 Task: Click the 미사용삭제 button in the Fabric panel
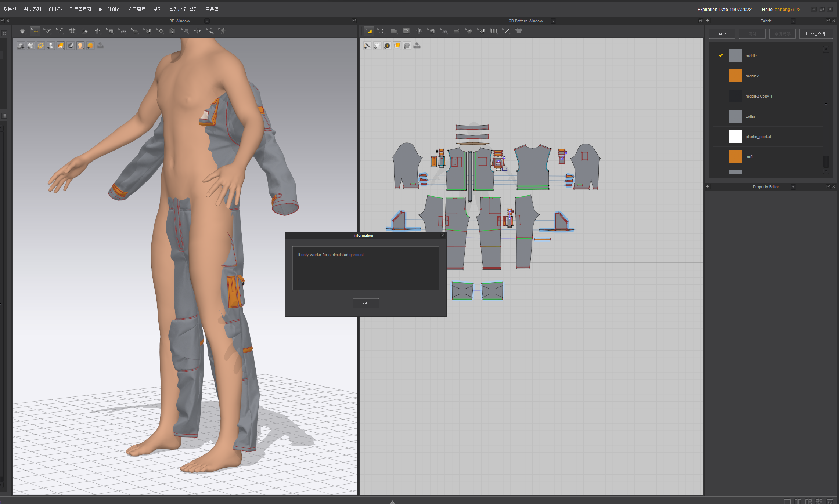(x=816, y=34)
